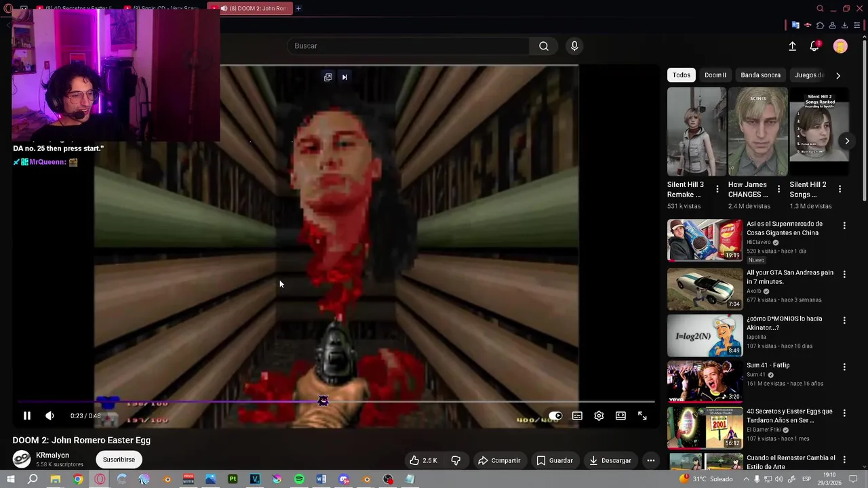Open the YouTube notifications bell
The height and width of the screenshot is (488, 868).
814,46
